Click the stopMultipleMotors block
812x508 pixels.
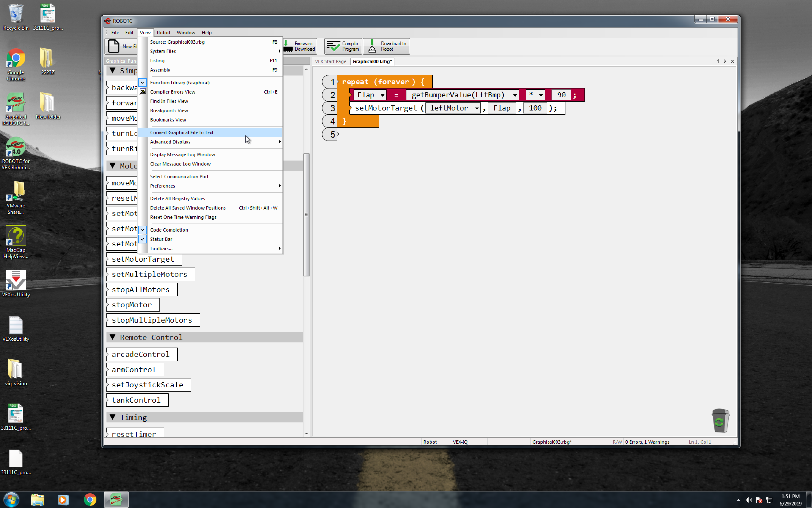(x=153, y=320)
